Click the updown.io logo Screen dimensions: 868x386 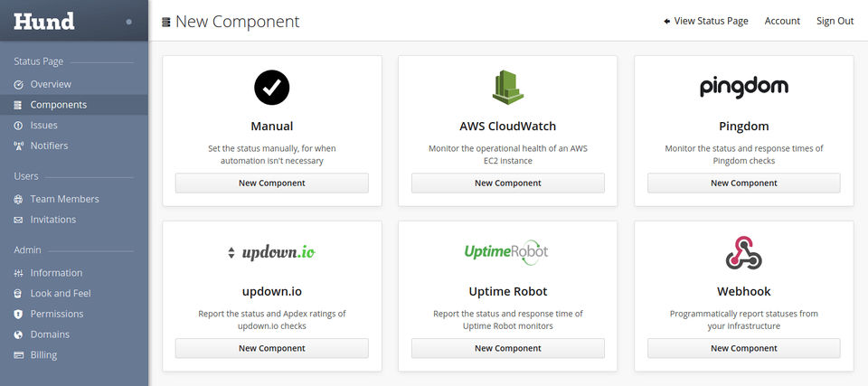coord(271,252)
